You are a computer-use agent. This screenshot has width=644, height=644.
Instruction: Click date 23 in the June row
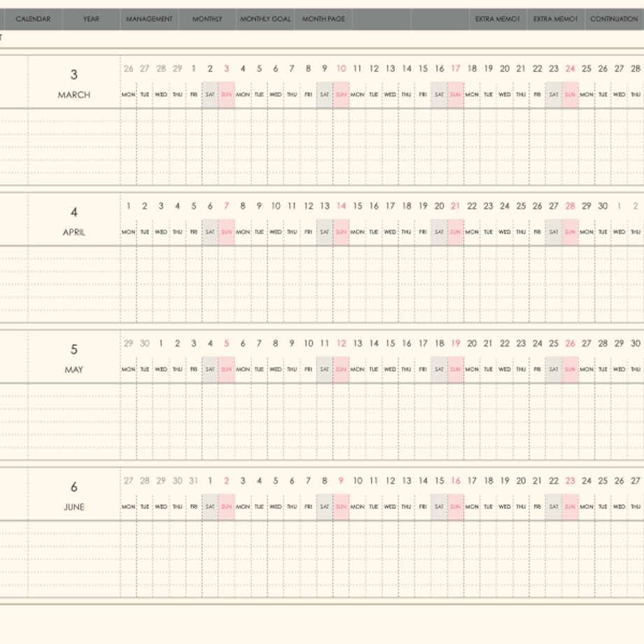pos(570,481)
